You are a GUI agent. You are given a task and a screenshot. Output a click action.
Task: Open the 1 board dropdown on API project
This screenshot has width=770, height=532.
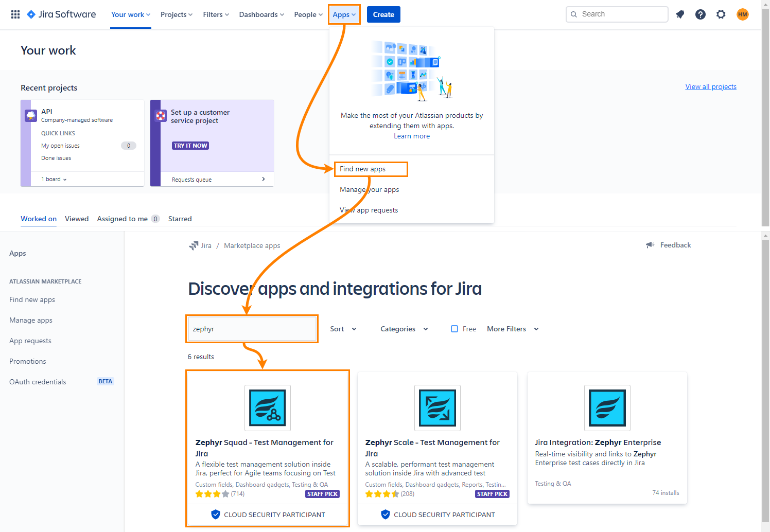tap(53, 179)
